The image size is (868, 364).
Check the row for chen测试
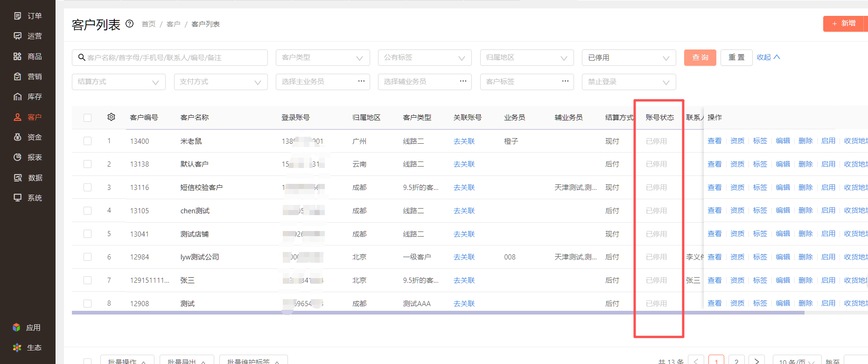(87, 210)
